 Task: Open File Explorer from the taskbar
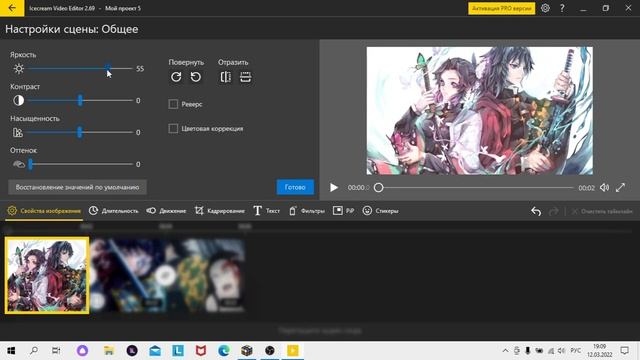pyautogui.click(x=109, y=351)
